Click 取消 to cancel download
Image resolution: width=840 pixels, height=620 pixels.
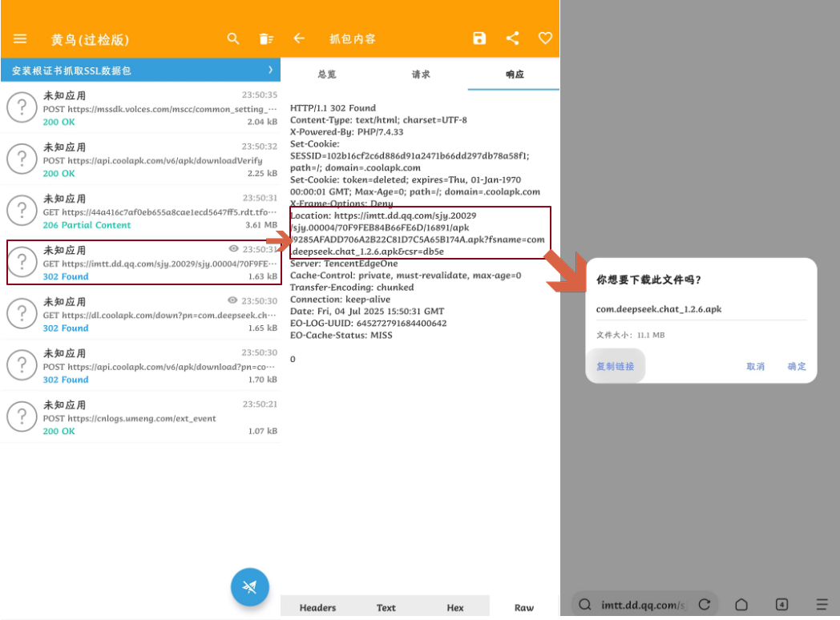[755, 366]
